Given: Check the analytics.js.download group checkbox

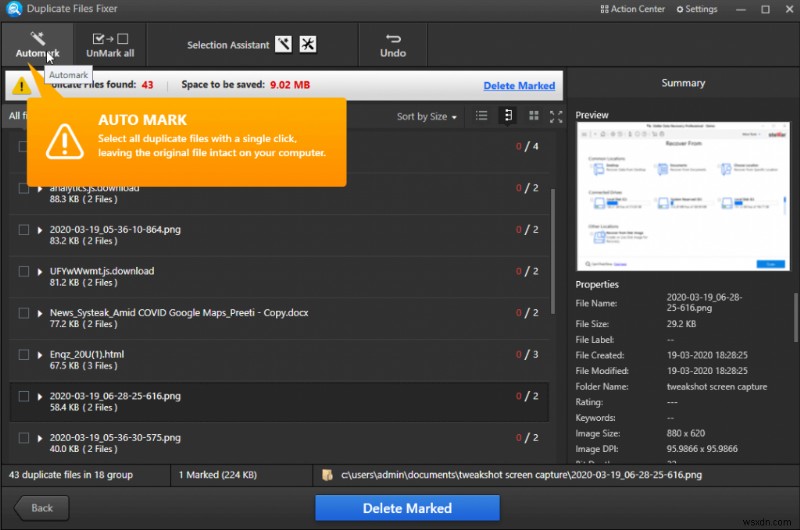Looking at the screenshot, I should 23,188.
